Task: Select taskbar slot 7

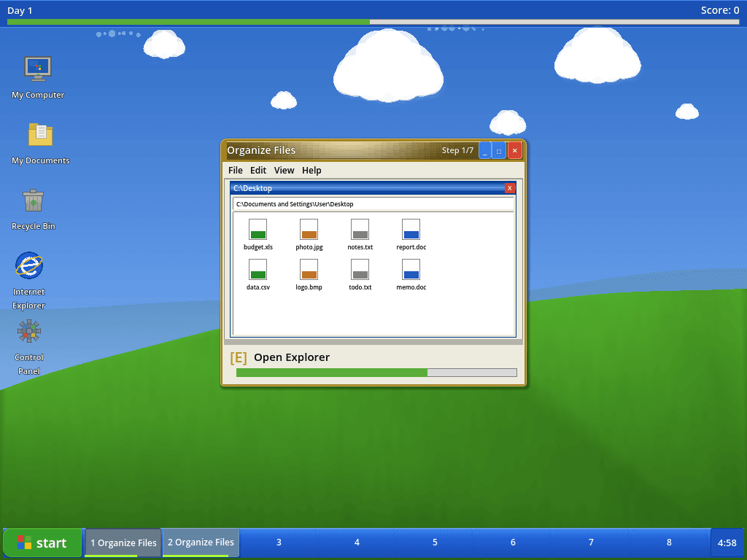Action: coord(591,542)
